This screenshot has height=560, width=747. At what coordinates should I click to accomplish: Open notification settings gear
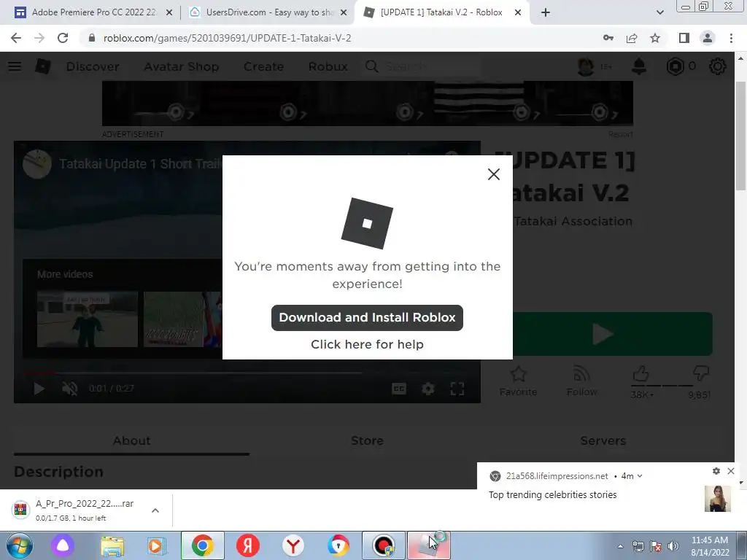pos(716,471)
